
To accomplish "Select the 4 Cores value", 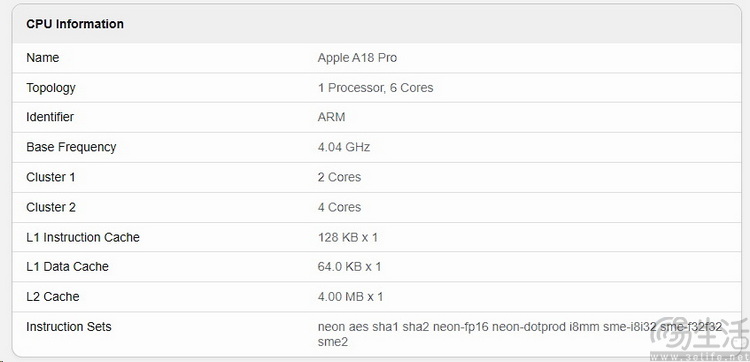I will pos(339,208).
